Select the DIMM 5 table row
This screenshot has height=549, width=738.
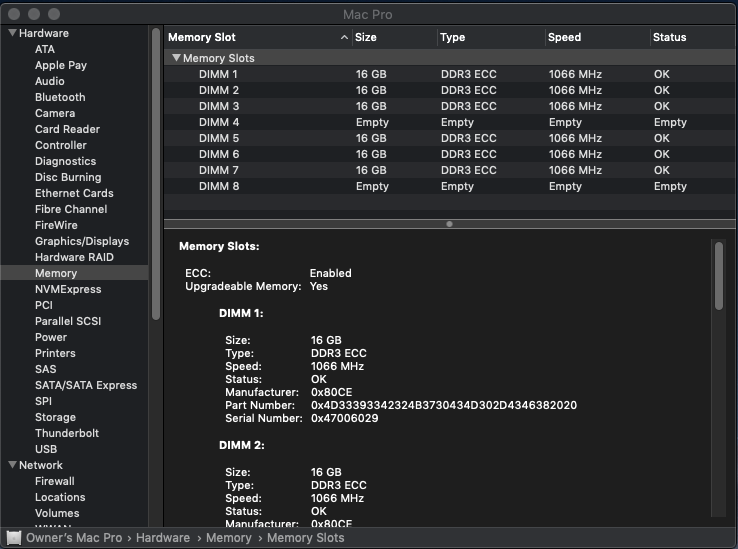[450, 138]
